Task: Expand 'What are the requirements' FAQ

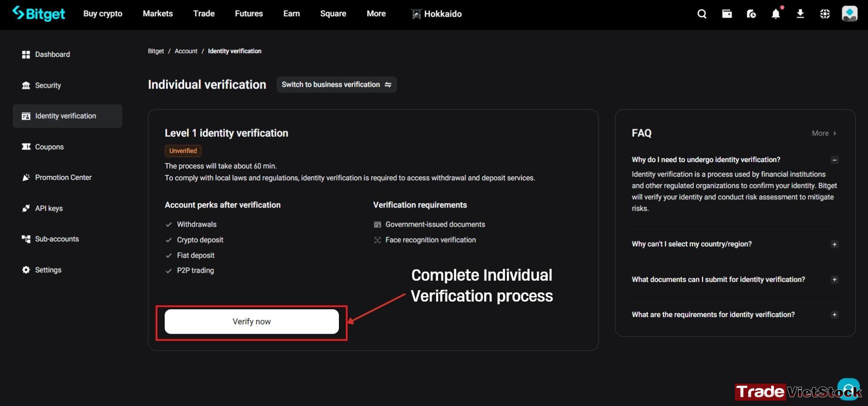Action: [834, 315]
